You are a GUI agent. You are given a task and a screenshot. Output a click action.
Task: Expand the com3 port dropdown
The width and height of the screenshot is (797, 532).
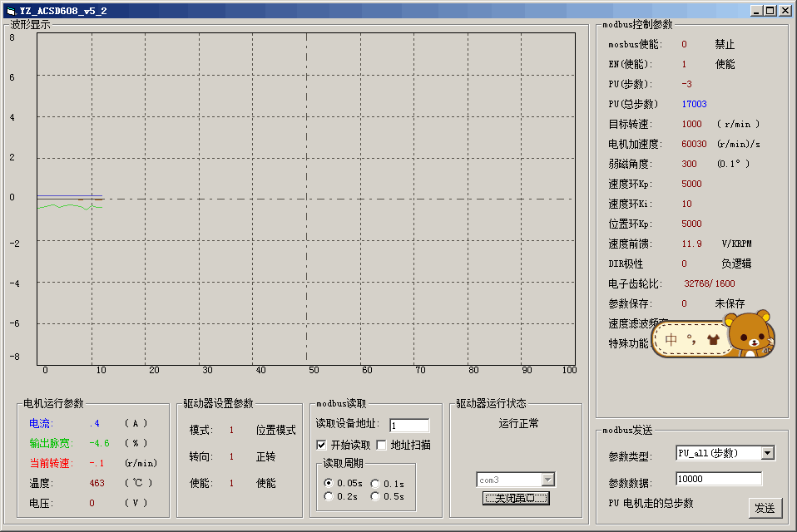(547, 480)
